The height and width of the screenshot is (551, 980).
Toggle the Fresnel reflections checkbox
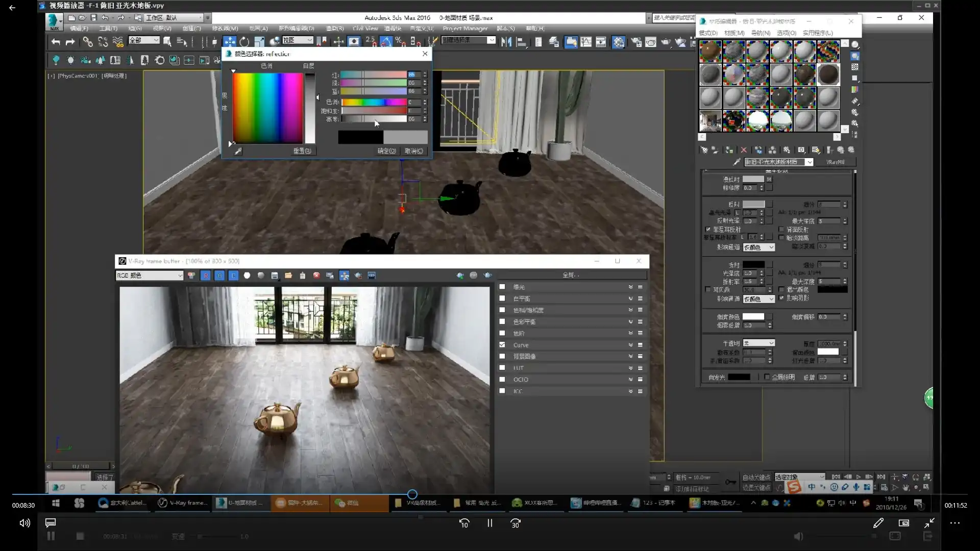coord(708,230)
